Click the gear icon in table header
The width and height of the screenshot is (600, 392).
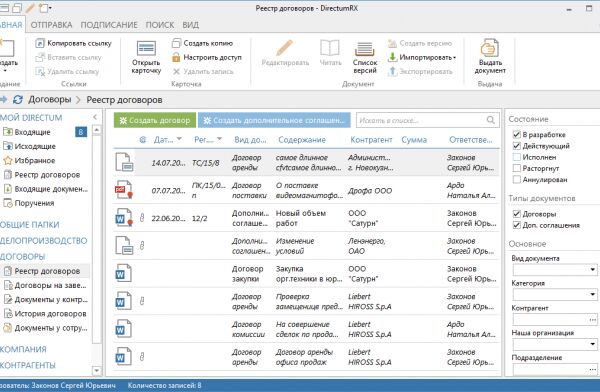coord(143,140)
